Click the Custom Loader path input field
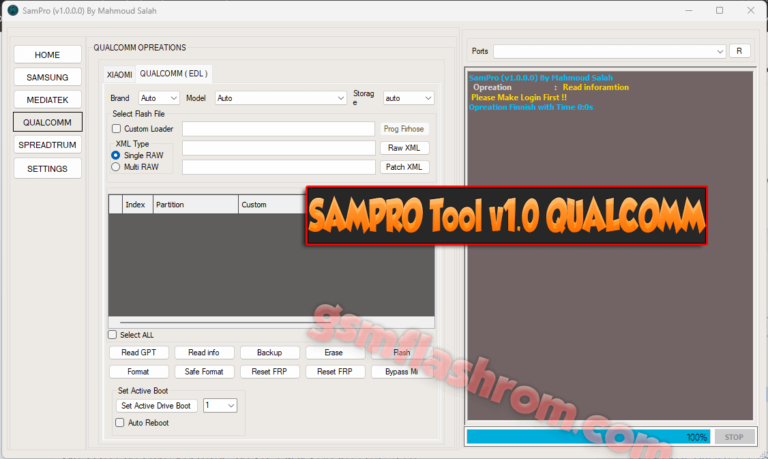Screen dimensions: 768x459 click(x=278, y=129)
